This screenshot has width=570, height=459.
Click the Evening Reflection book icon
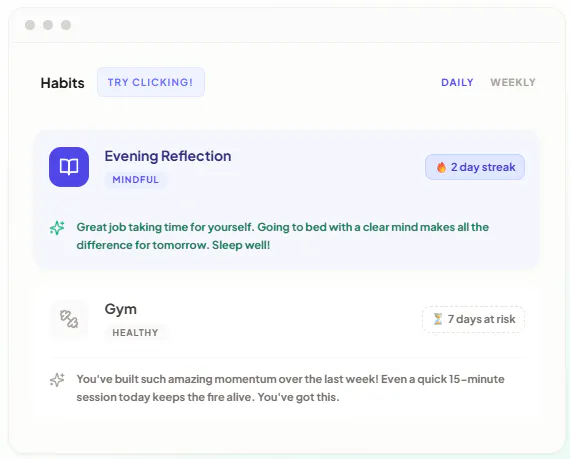coord(69,167)
